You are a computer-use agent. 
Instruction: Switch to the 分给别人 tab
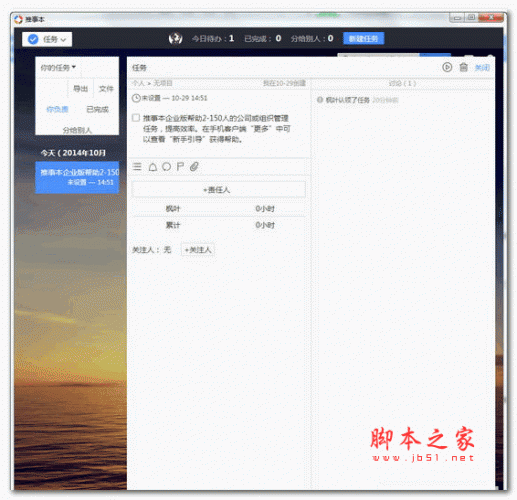coord(77,130)
